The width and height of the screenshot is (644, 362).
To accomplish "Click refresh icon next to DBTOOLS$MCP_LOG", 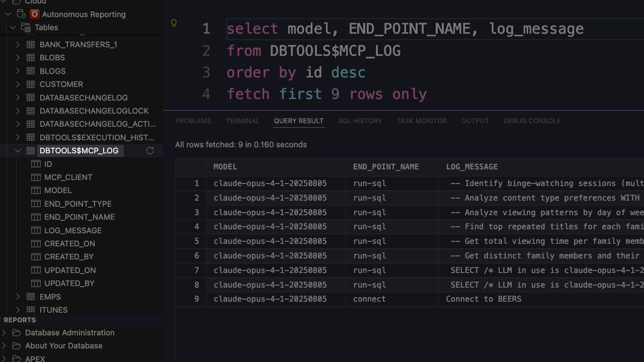I will click(x=150, y=151).
